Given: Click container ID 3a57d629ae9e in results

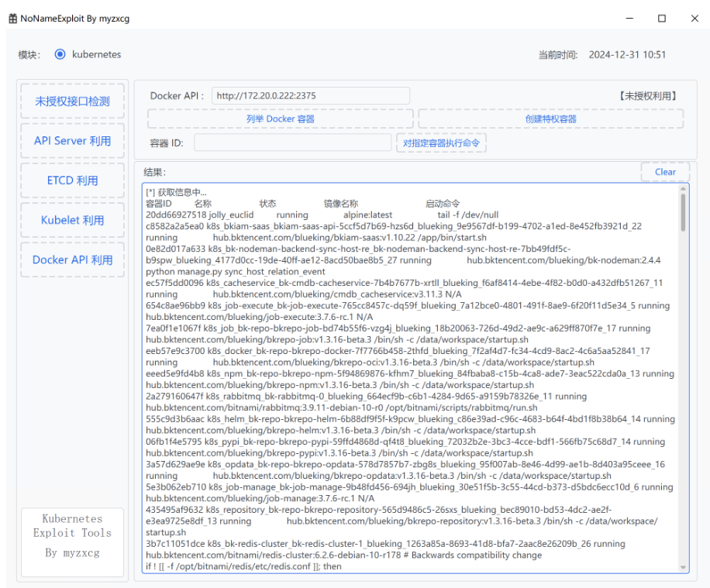Looking at the screenshot, I should coord(175,464).
